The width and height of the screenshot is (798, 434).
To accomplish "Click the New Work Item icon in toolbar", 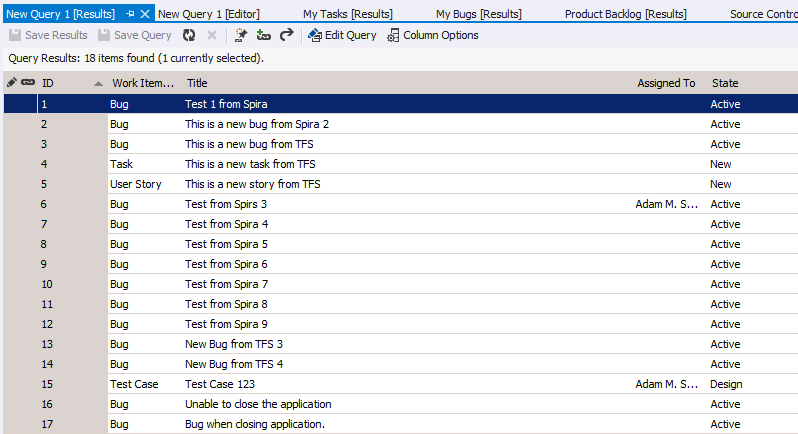I will [241, 35].
